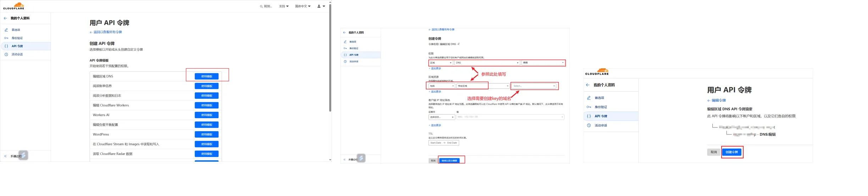This screenshot has width=868, height=196.
Task: Click pencil icon for 首选项 in template list screenshot
Action: 6,30
